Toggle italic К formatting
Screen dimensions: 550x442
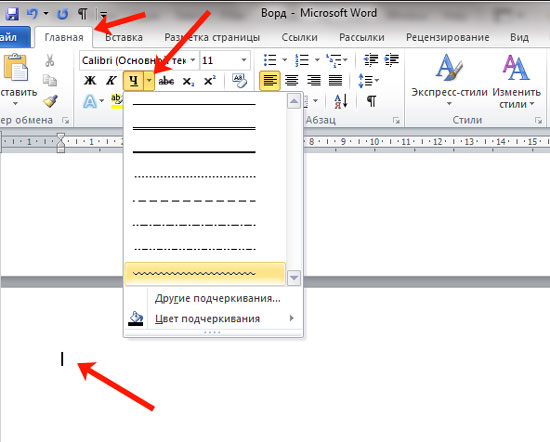112,81
